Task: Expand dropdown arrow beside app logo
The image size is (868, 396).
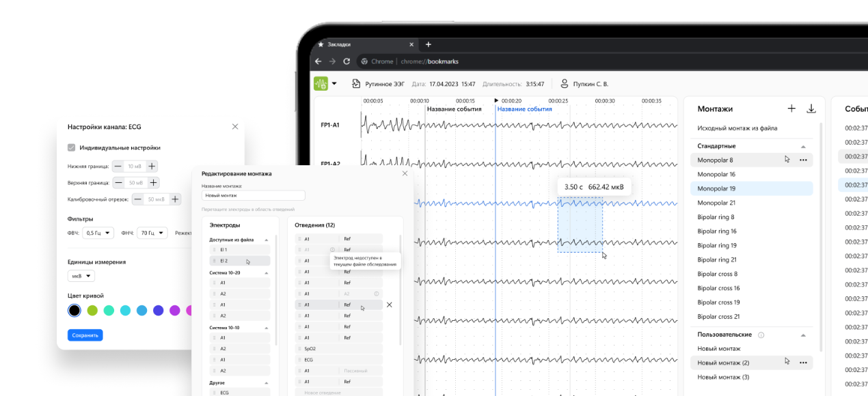Action: [x=334, y=84]
